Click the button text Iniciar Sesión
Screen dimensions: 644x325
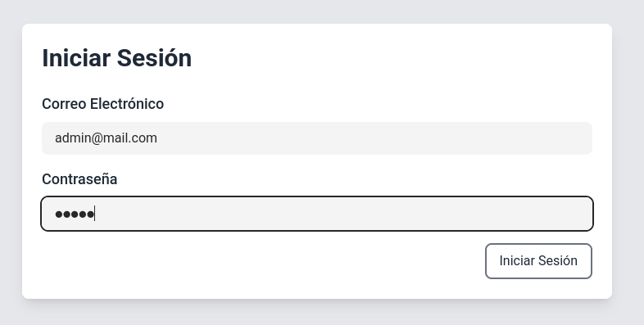538,261
